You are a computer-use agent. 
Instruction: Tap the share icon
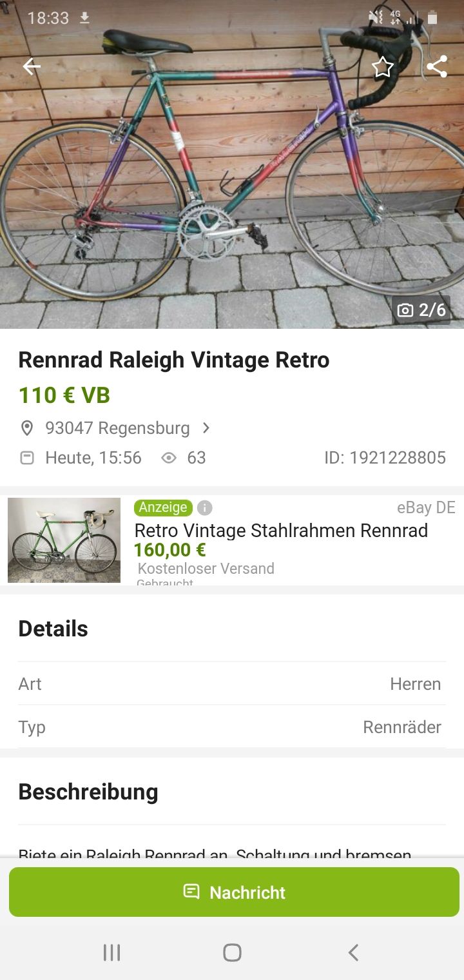click(436, 66)
